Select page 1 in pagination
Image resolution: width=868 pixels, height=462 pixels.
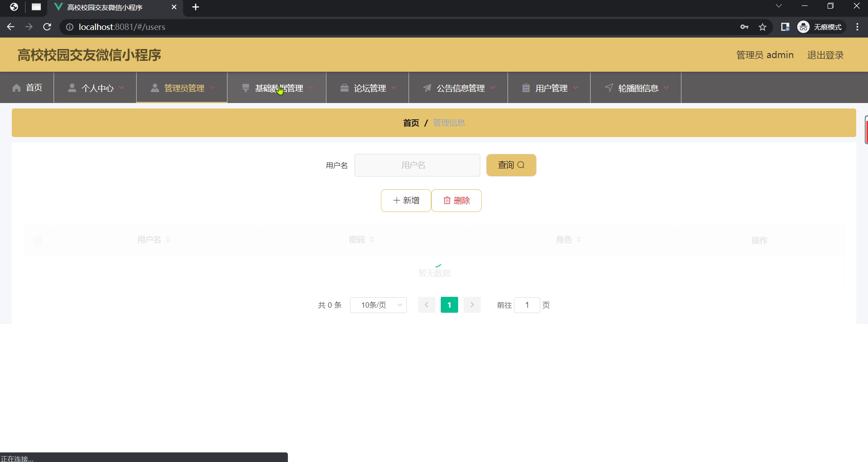(449, 305)
